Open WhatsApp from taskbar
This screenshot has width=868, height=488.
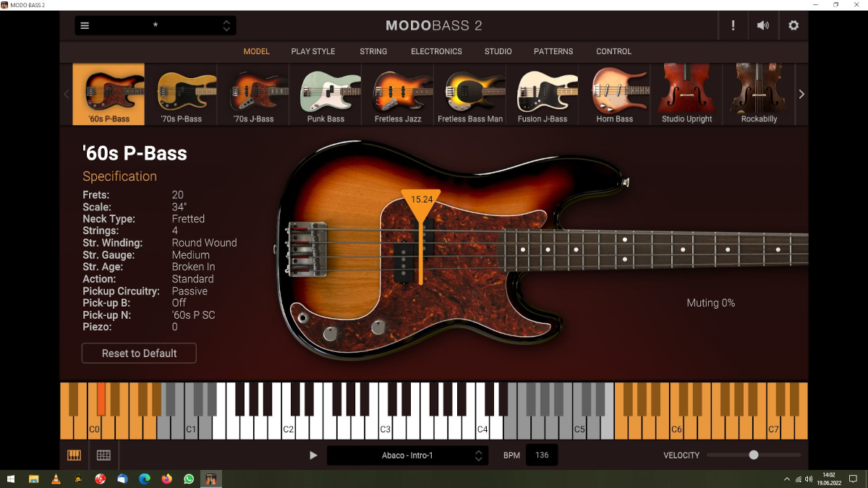[x=190, y=479]
